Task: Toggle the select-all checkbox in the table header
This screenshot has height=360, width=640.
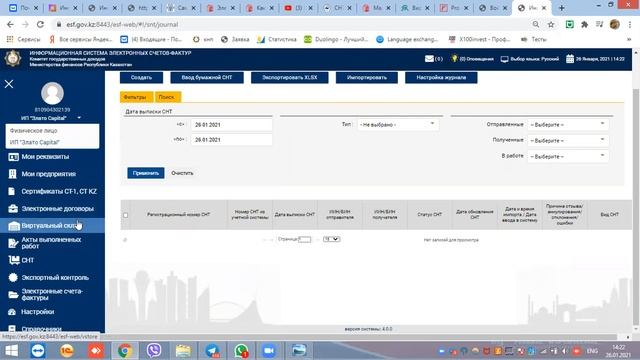Action: click(x=125, y=215)
